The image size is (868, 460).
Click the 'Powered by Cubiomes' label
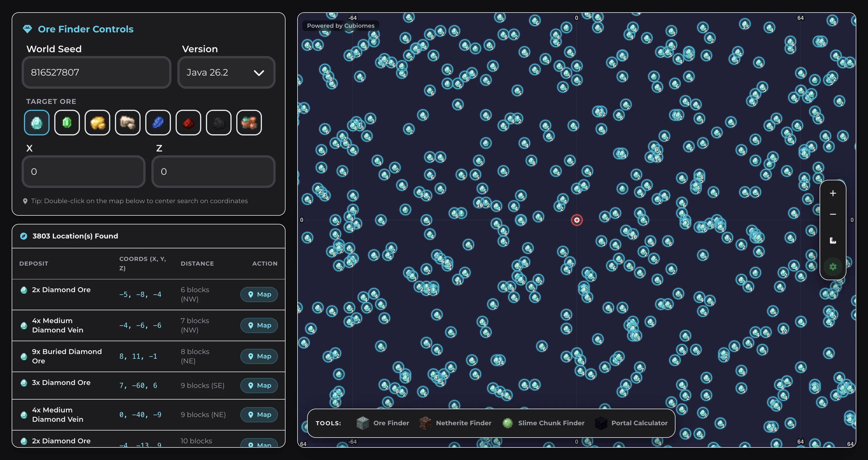[341, 26]
